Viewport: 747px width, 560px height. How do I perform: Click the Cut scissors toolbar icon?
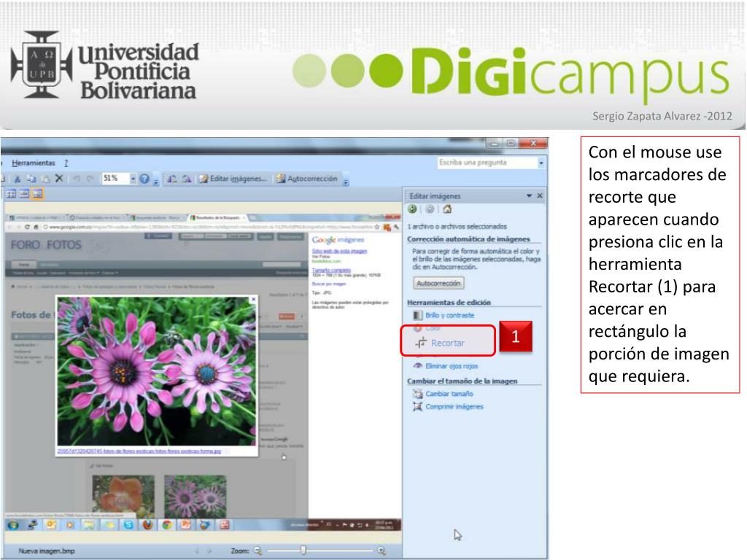tap(18, 179)
